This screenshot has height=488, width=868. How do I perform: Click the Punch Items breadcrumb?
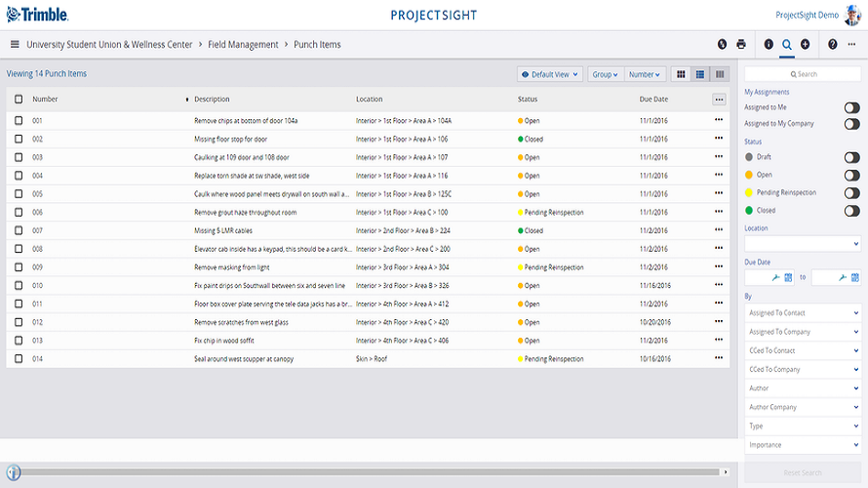[x=317, y=44]
